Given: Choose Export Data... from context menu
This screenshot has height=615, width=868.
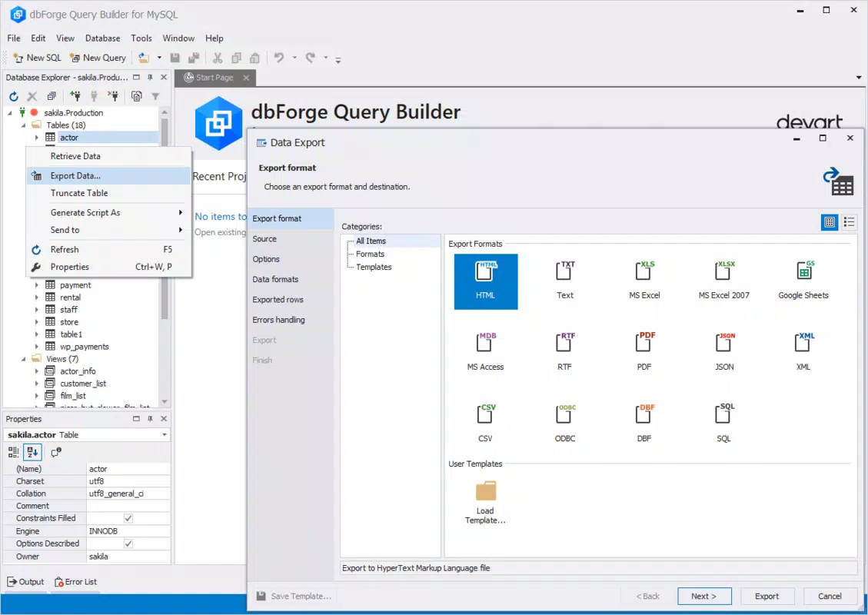Looking at the screenshot, I should pyautogui.click(x=108, y=175).
